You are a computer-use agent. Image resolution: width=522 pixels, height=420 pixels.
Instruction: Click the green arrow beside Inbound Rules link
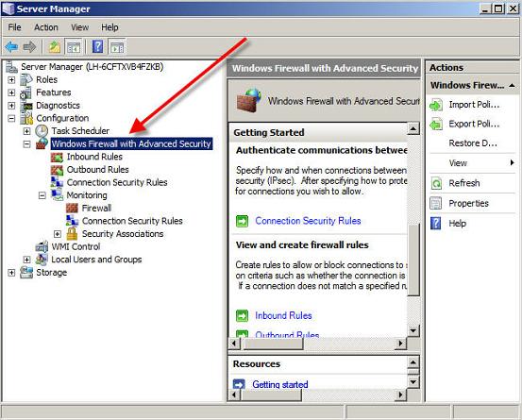point(242,315)
